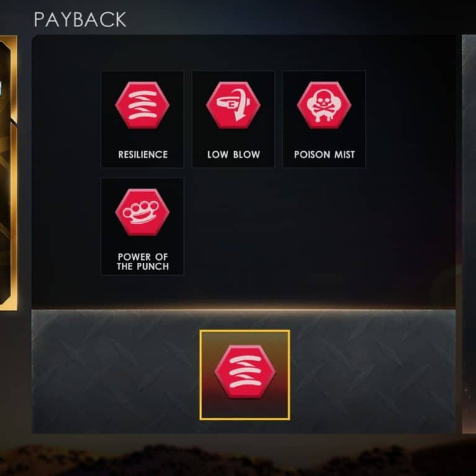Select the Poison Mist skull icon
This screenshot has height=476, width=476.
(x=324, y=105)
